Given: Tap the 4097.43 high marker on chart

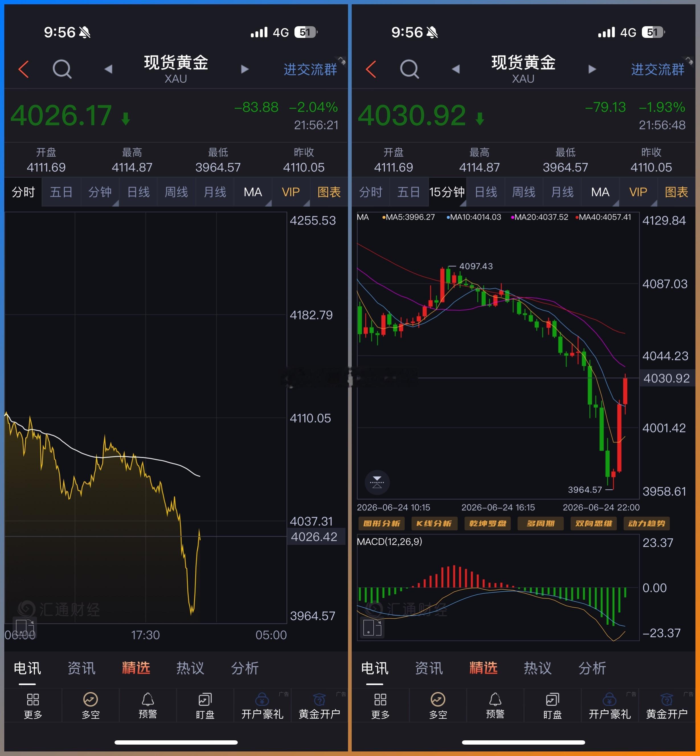Looking at the screenshot, I should [476, 266].
